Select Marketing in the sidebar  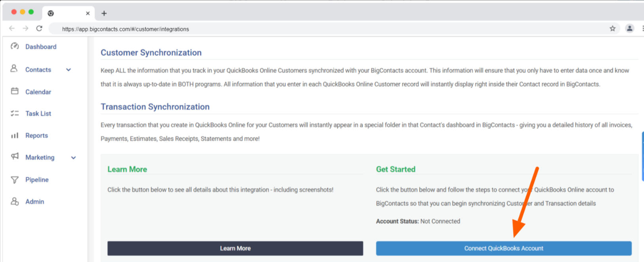[x=40, y=157]
